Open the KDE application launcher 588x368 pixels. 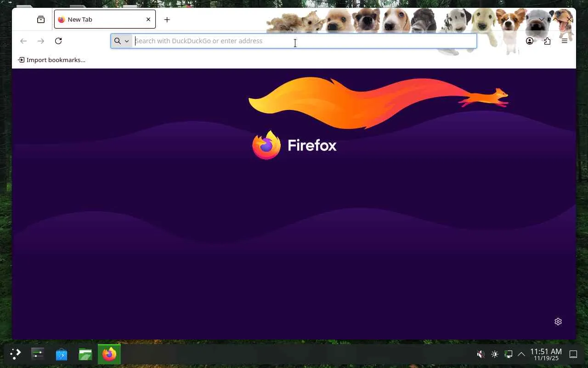[15, 354]
